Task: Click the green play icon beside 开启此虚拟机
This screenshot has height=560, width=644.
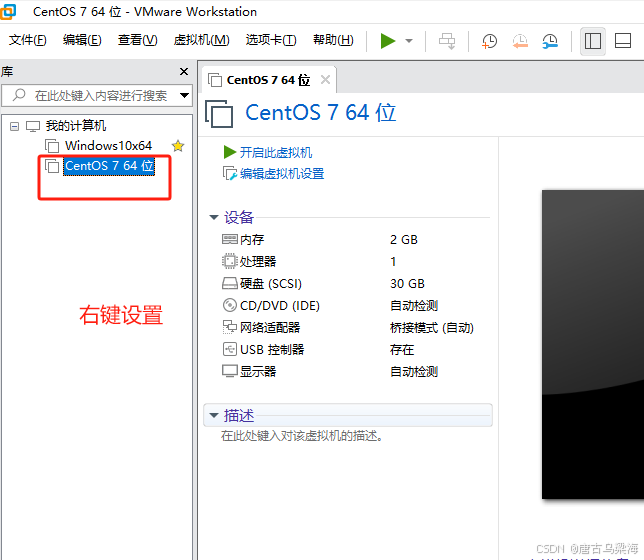Action: (x=230, y=152)
